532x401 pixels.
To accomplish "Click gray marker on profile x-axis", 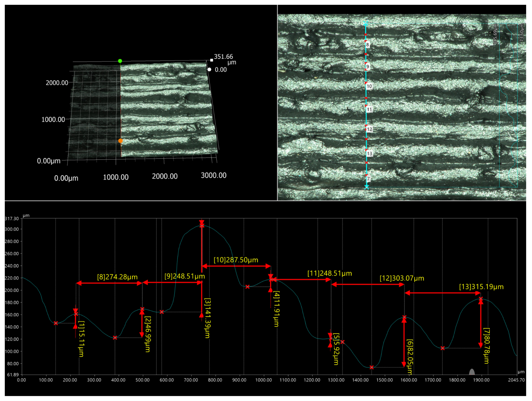I will coord(472,372).
